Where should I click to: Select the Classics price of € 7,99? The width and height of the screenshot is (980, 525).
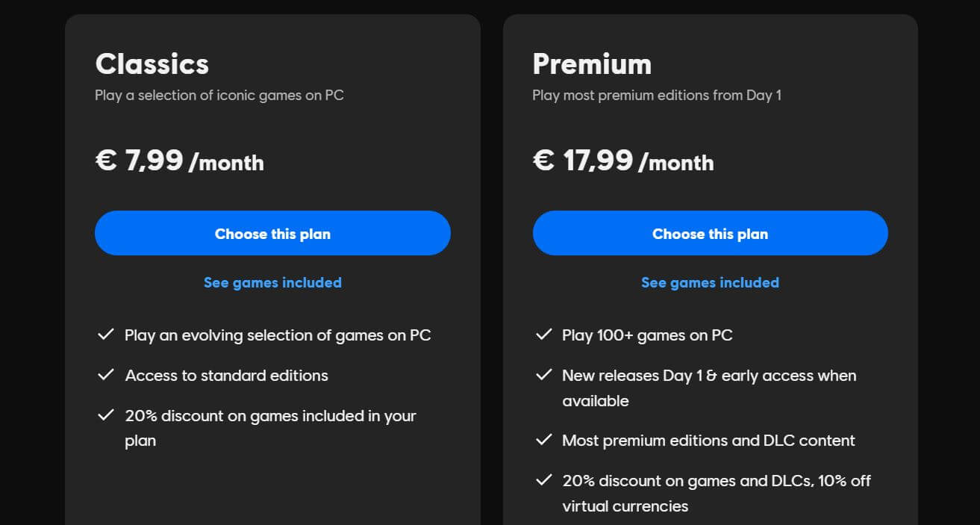pos(179,161)
